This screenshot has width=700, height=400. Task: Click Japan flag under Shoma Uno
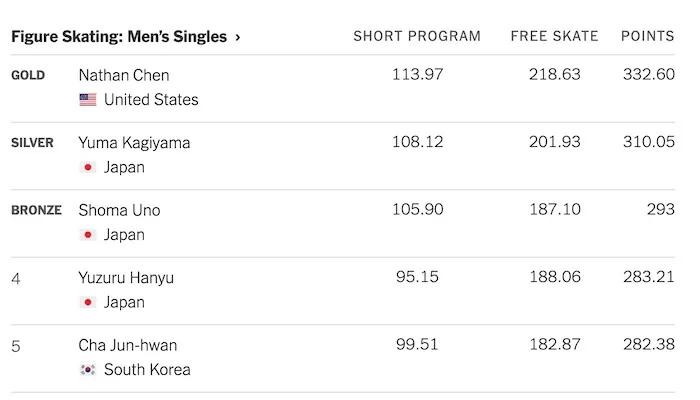(88, 235)
